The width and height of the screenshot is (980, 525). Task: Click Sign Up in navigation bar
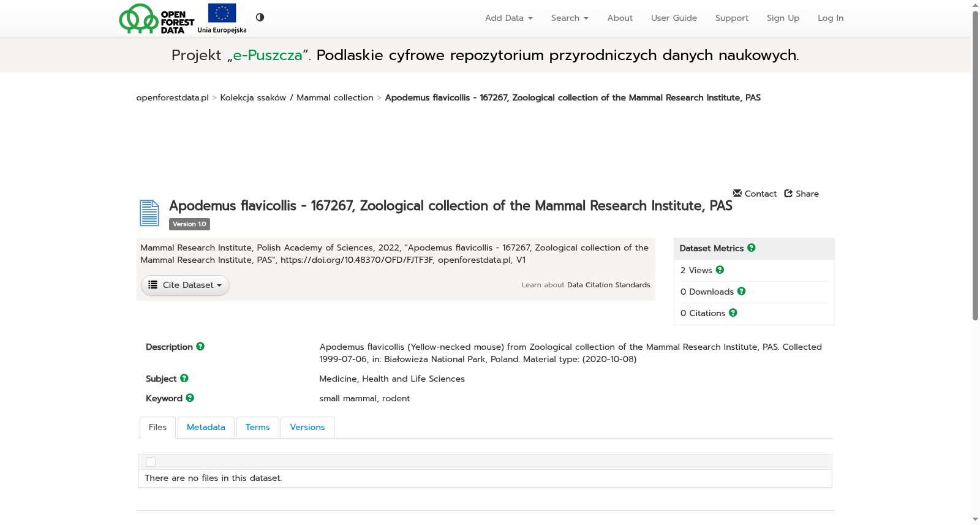[x=783, y=18]
